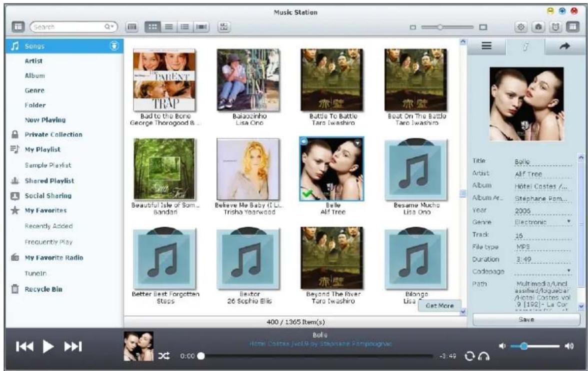Open Social Sharing section
The image size is (588, 371).
pyautogui.click(x=48, y=195)
